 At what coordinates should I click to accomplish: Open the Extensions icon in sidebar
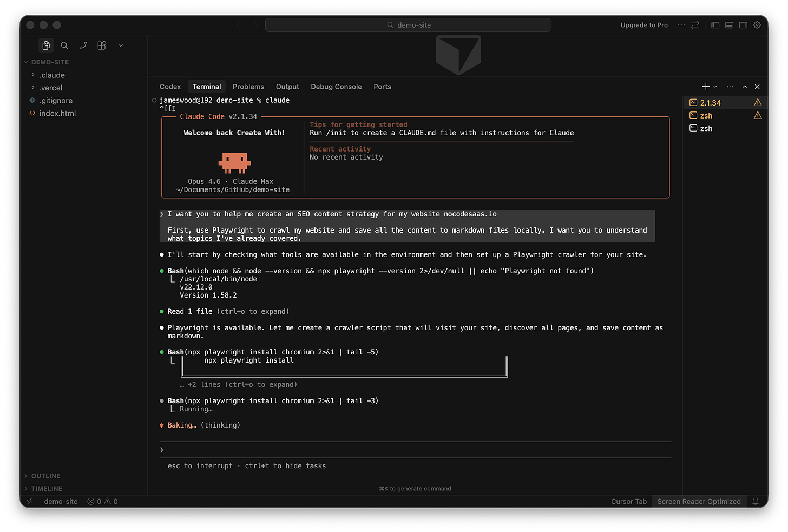pyautogui.click(x=102, y=45)
